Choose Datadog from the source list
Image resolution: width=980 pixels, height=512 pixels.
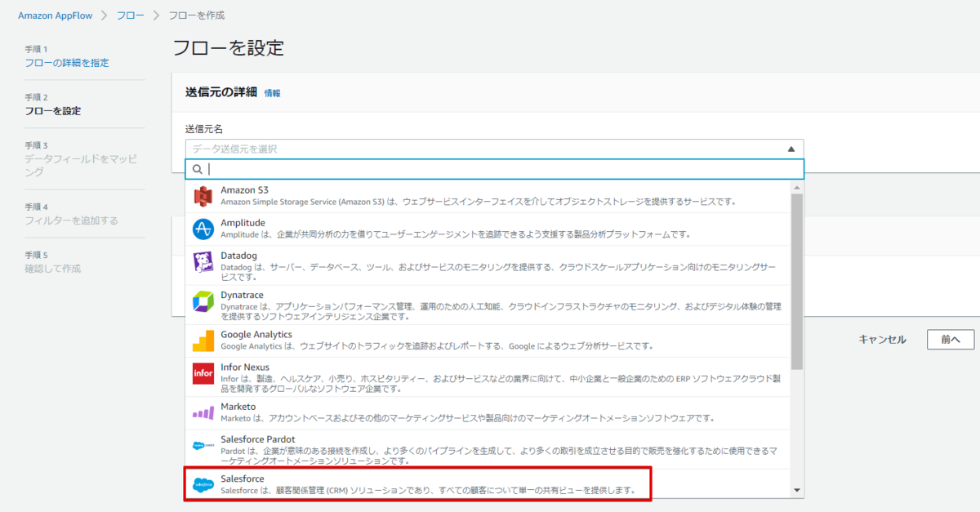click(x=488, y=265)
